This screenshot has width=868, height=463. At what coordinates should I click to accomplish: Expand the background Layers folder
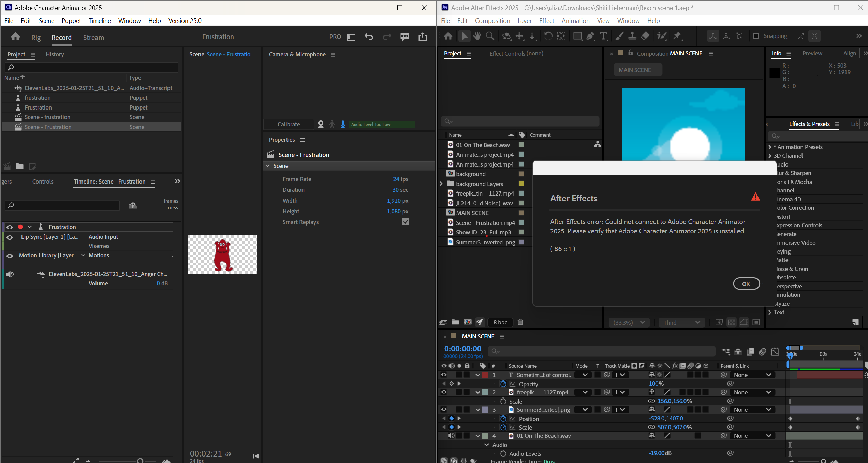(x=441, y=184)
